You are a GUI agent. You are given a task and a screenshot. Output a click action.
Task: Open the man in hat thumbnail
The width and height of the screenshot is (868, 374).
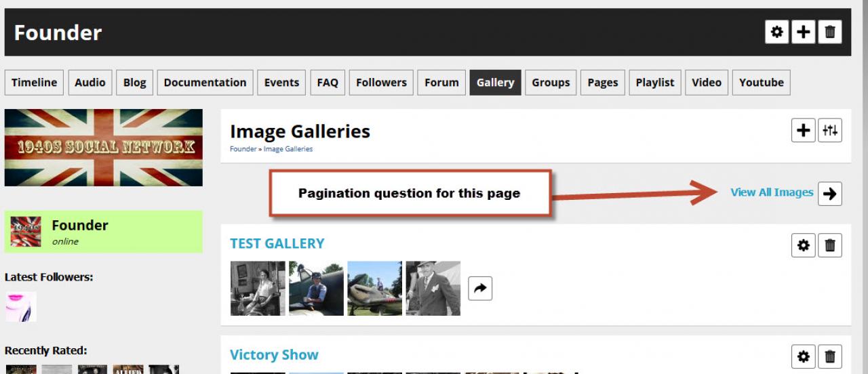433,289
